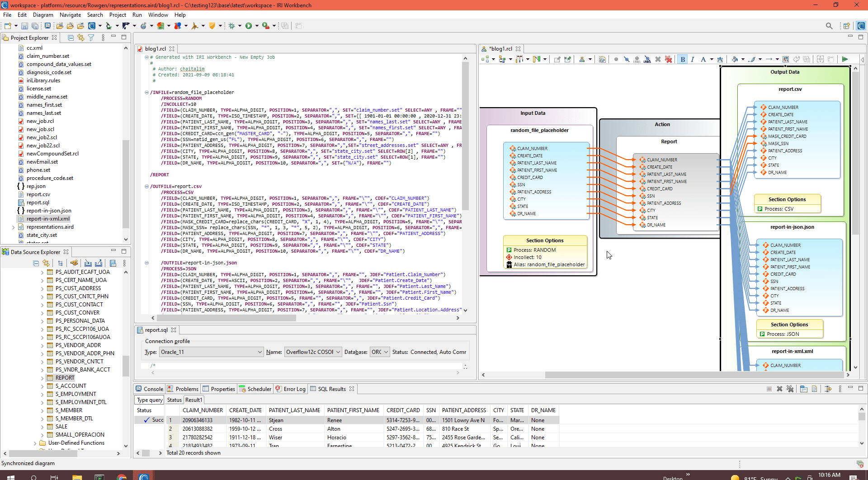
Task: Toggle Link with Editor in Project Explorer
Action: click(81, 38)
